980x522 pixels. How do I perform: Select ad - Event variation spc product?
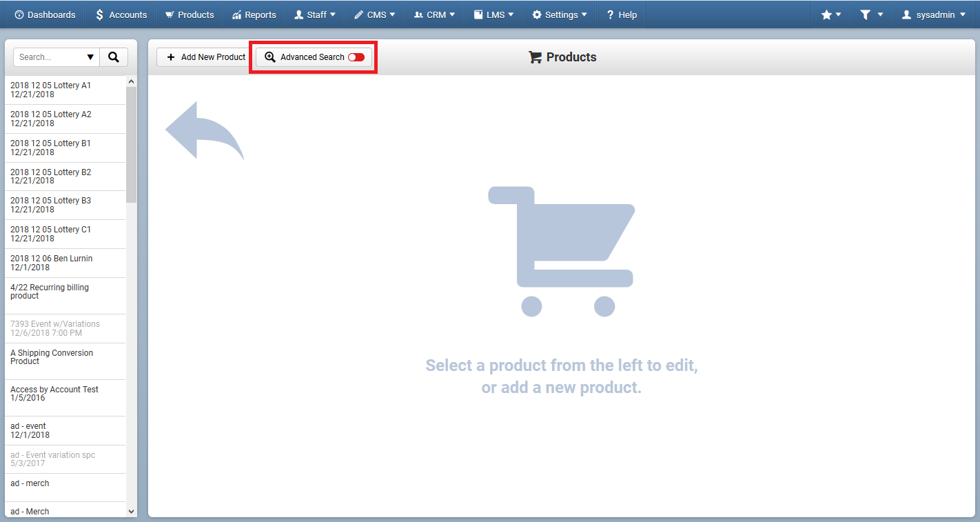(65, 459)
